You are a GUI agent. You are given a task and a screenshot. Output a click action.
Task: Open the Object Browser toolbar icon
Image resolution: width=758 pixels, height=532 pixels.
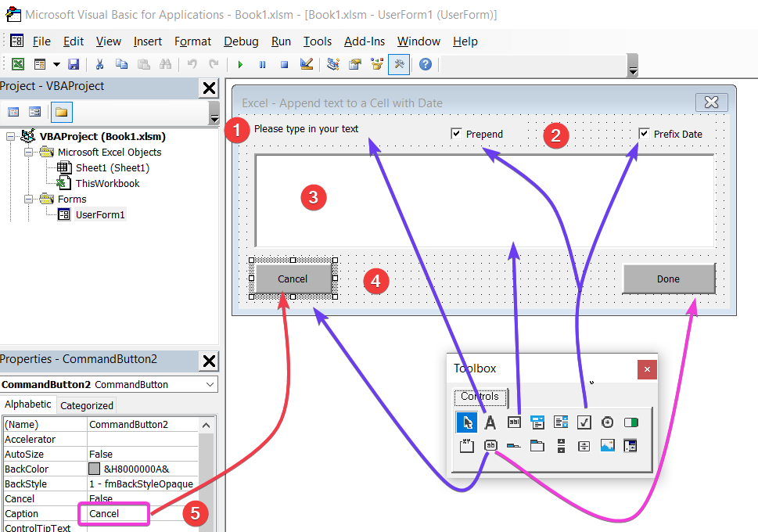377,64
